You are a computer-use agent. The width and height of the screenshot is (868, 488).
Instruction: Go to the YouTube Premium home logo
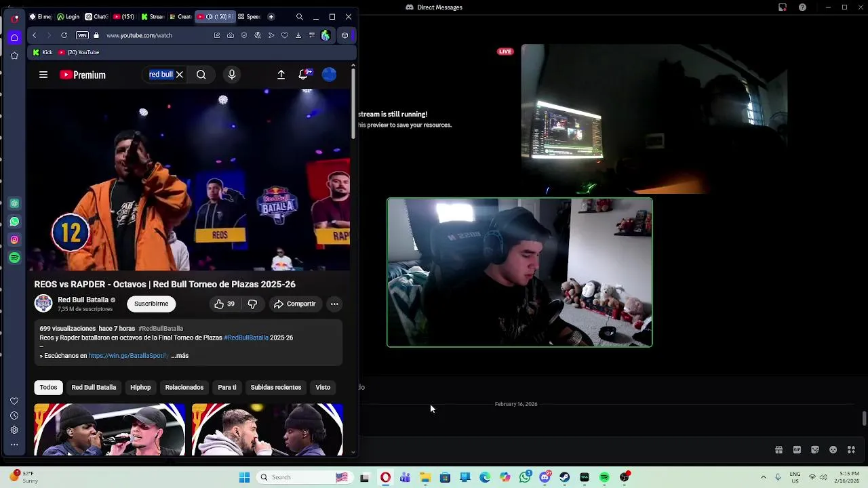(83, 75)
